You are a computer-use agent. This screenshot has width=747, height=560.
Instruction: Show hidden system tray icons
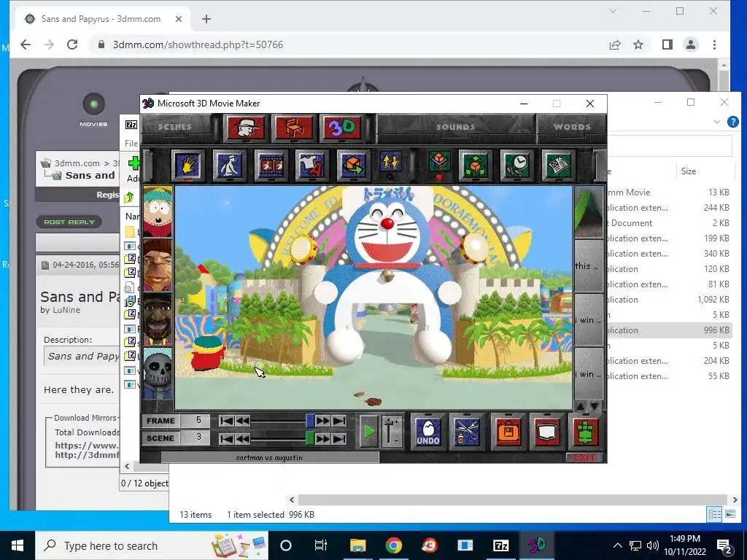[617, 545]
